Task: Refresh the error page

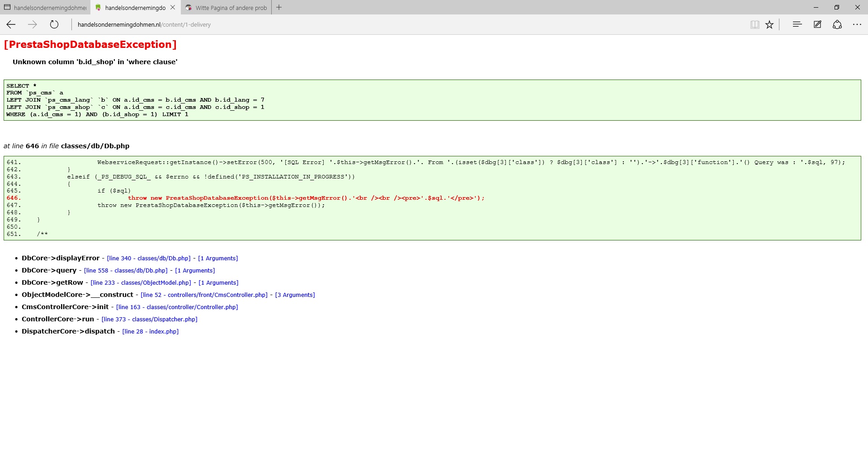Action: pyautogui.click(x=54, y=24)
